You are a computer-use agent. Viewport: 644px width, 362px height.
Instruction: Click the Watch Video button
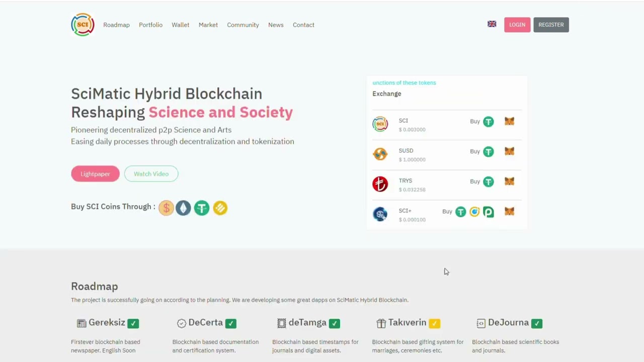click(x=151, y=173)
